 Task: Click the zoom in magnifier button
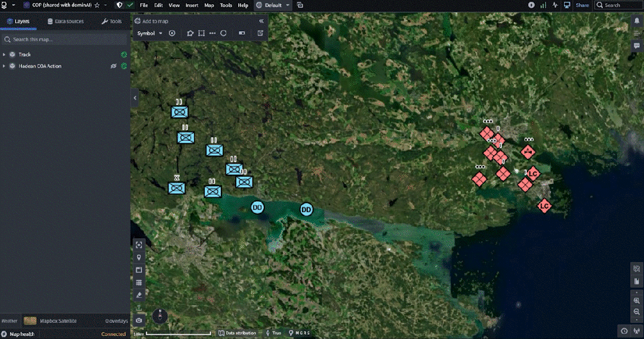click(637, 301)
